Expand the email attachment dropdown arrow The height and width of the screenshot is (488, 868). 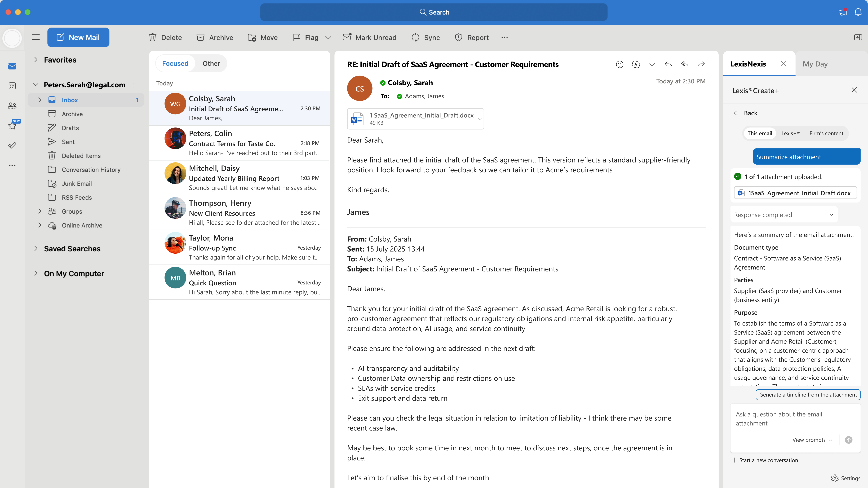[480, 119]
